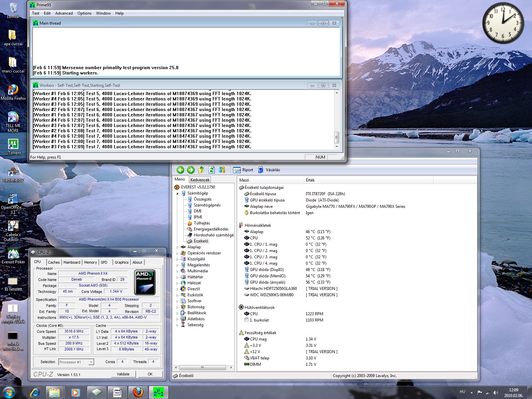Screen dimensions: 532x399
Task: Switch to the Graphics tab in CPU-Z
Action: pyautogui.click(x=122, y=262)
